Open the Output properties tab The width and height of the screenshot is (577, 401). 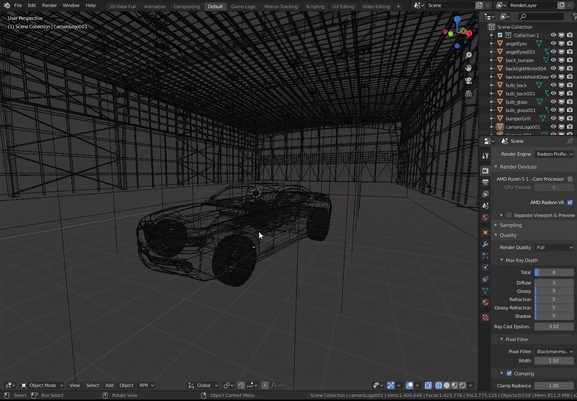[485, 182]
